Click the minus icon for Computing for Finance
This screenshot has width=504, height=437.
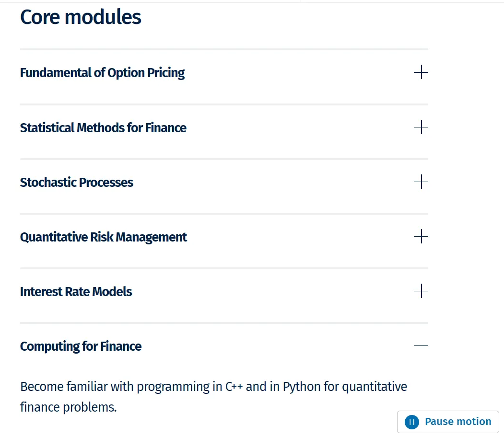click(421, 346)
